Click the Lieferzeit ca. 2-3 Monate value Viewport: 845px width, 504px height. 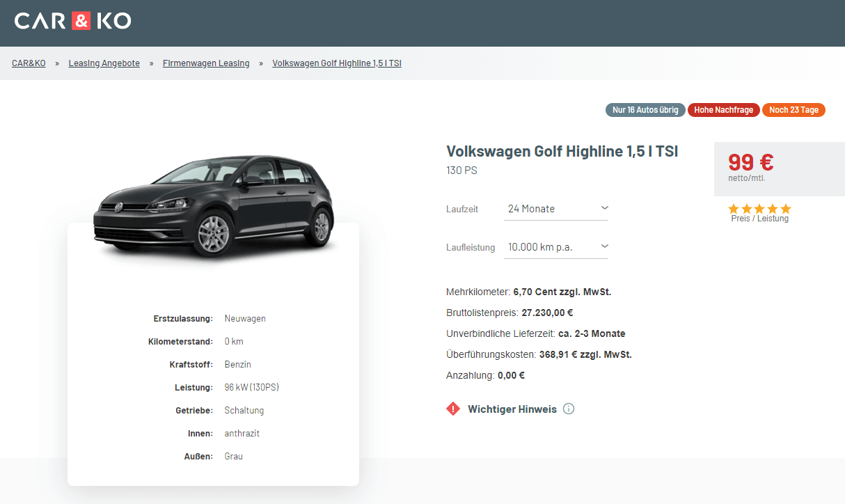592,333
